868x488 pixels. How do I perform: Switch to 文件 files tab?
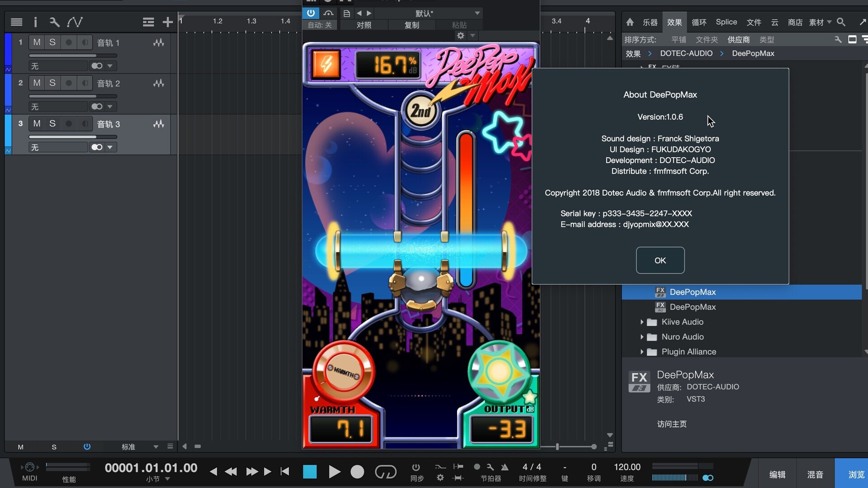point(754,22)
